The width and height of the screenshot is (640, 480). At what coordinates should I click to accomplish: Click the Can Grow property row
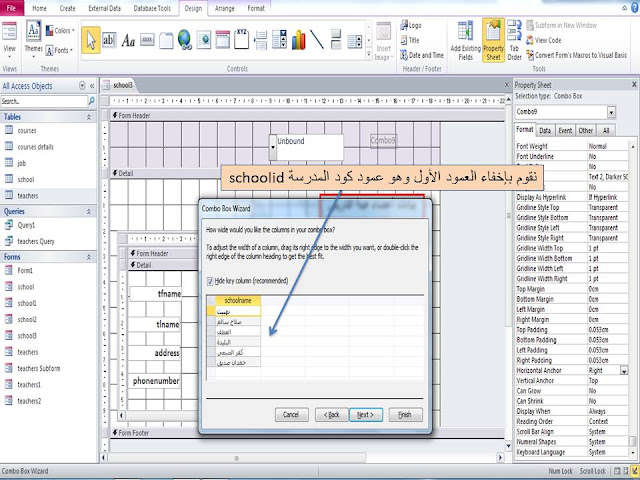[x=571, y=391]
